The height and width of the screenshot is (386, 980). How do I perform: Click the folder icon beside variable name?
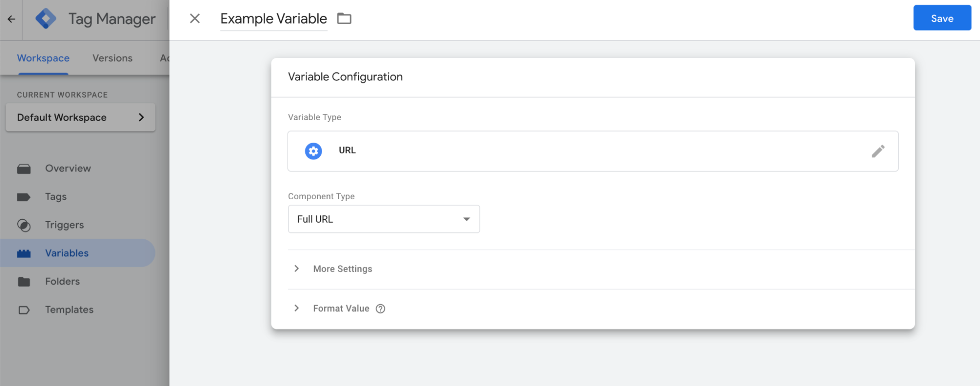tap(344, 19)
